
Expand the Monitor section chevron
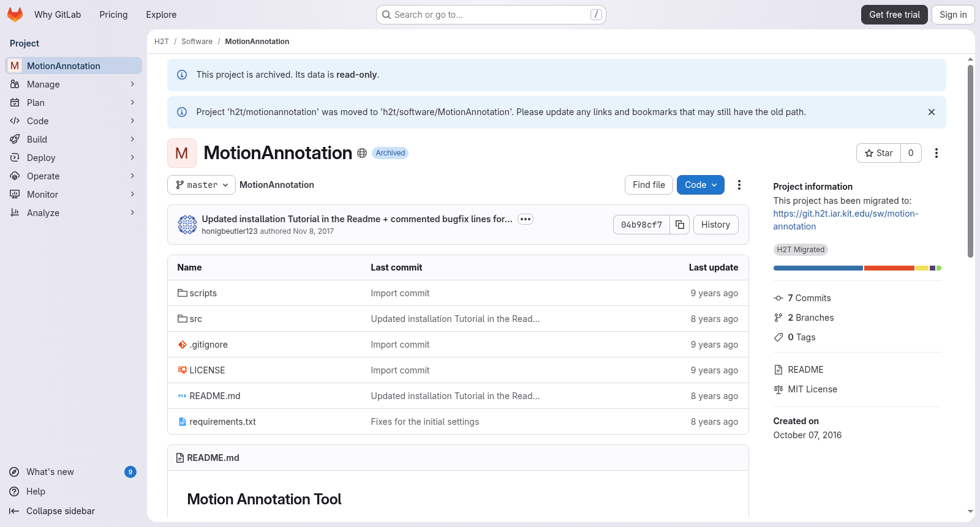132,195
